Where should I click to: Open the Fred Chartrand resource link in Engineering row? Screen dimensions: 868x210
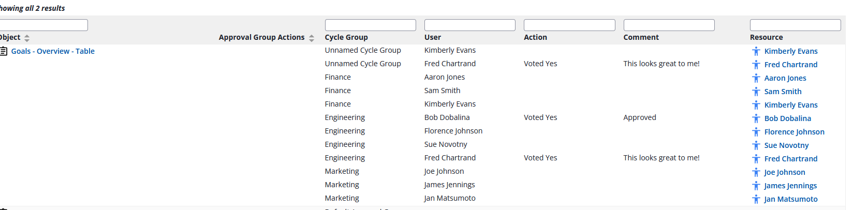click(790, 159)
